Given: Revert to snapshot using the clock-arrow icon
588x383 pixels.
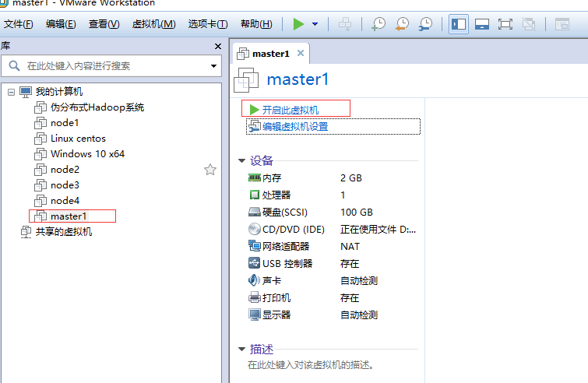Looking at the screenshot, I should [x=402, y=24].
